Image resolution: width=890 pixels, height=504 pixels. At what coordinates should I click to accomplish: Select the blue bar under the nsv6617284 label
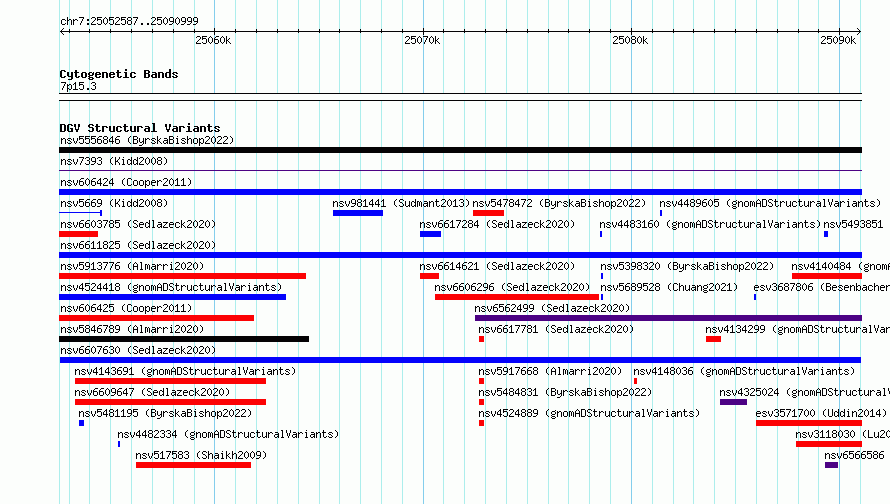[430, 234]
